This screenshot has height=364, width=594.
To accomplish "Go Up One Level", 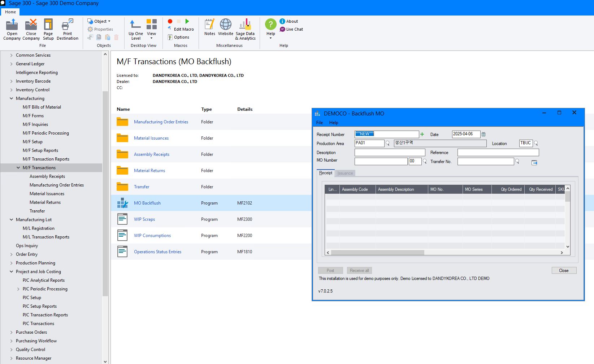I will tap(136, 29).
